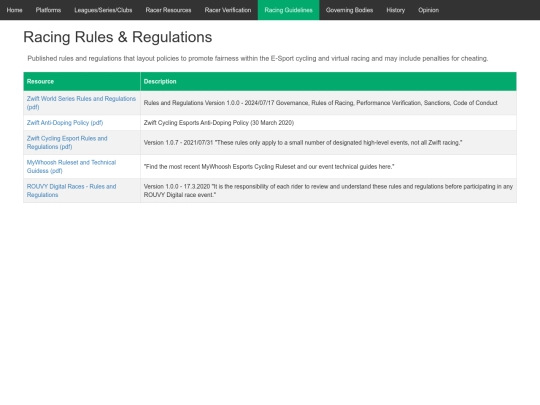Open ROUVY Digital Races Rules and Regulations link
The image size is (540, 405).
coord(71,191)
